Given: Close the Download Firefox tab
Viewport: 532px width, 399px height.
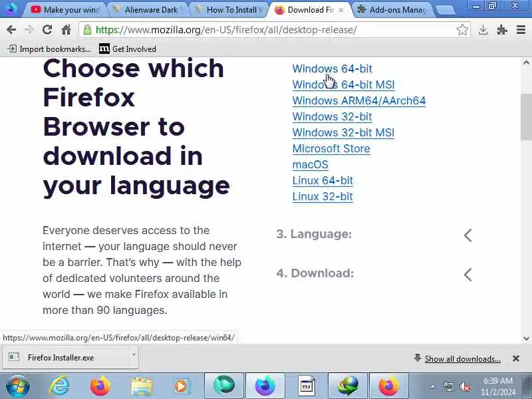Looking at the screenshot, I should (341, 10).
